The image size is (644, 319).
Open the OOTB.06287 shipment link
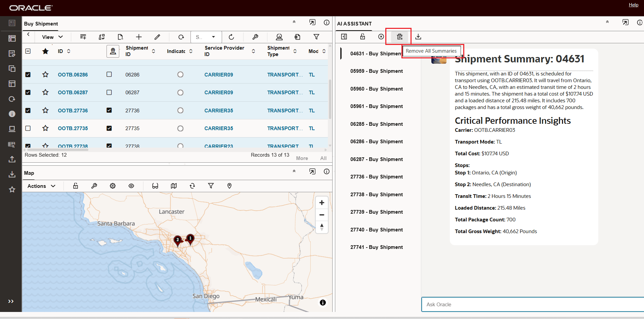(73, 93)
